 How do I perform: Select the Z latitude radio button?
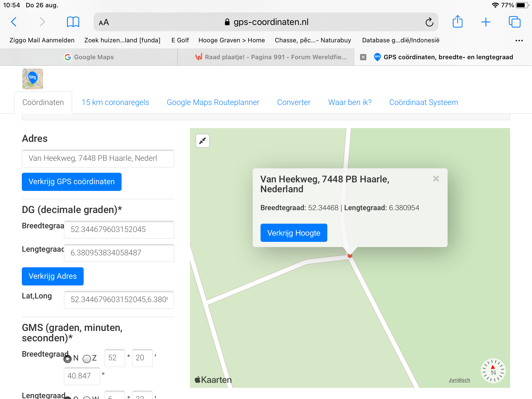[87, 359]
